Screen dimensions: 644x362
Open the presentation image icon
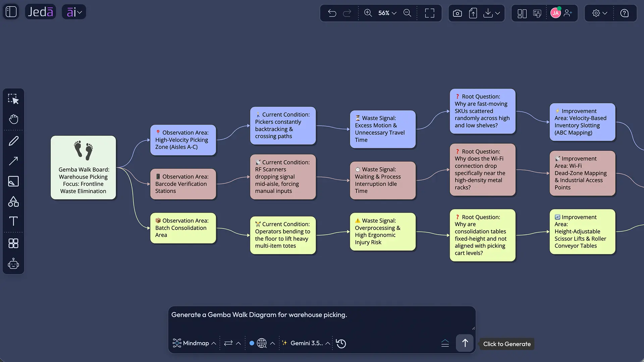pyautogui.click(x=537, y=13)
